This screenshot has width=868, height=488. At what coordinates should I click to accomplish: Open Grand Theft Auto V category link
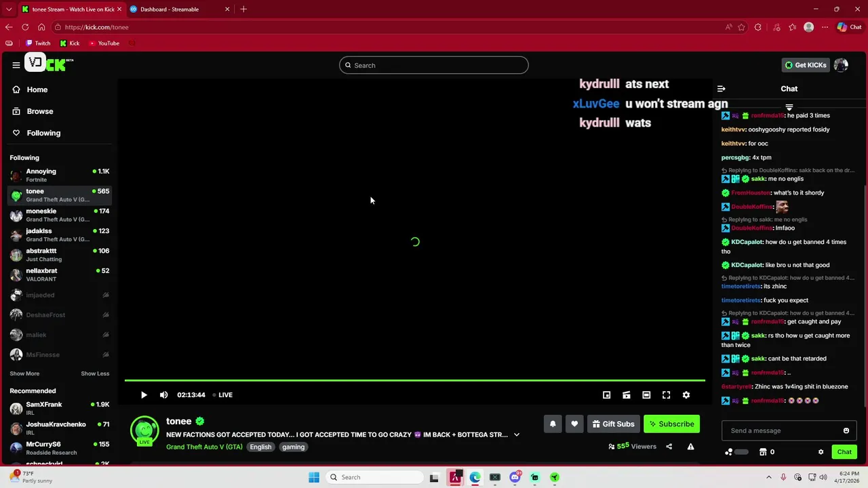click(x=204, y=447)
